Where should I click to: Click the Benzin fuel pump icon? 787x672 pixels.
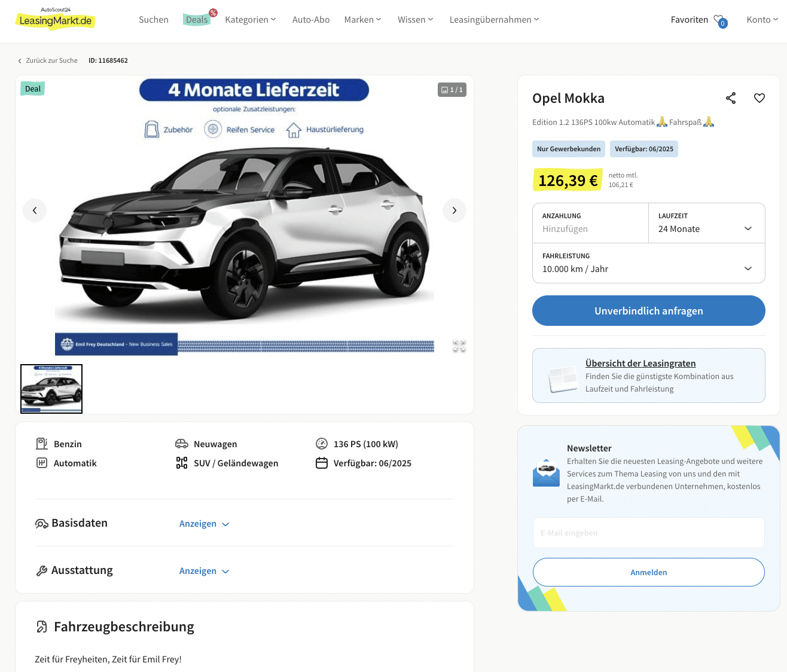click(42, 444)
